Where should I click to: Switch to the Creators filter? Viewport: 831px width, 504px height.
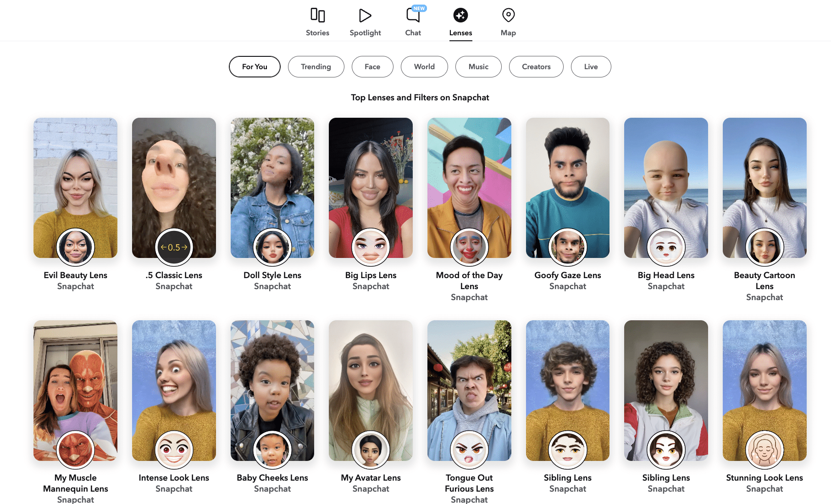coord(536,66)
